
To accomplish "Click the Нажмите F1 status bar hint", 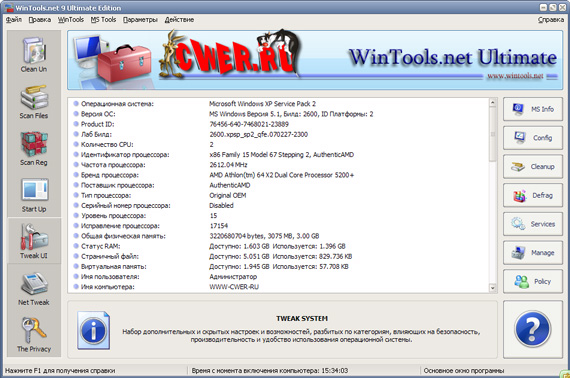I will 60,371.
